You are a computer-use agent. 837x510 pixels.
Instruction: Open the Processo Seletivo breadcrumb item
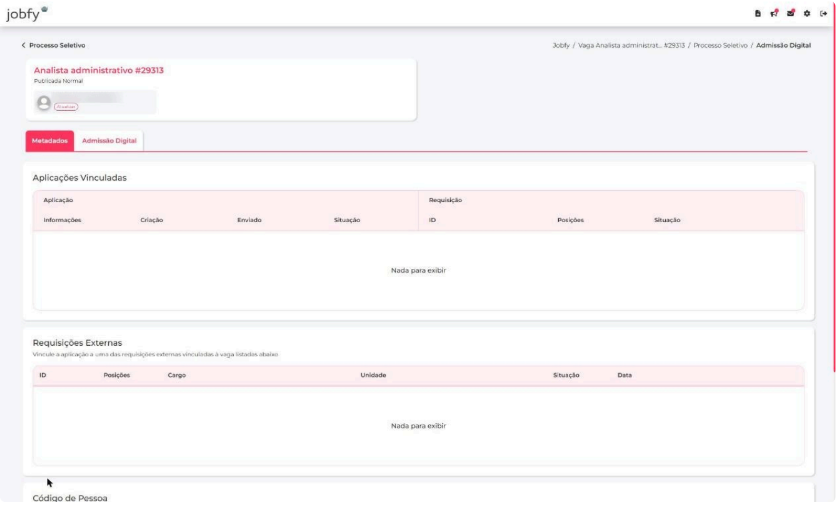[721, 45]
